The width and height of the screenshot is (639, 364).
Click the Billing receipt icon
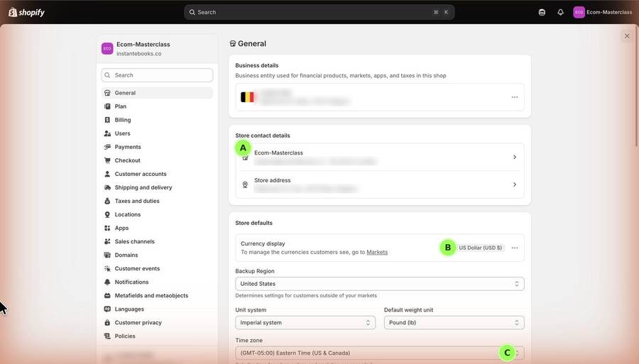(107, 120)
